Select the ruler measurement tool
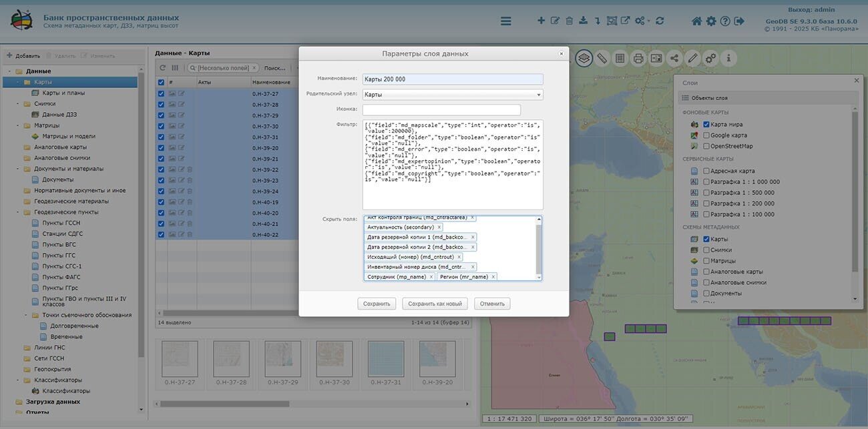 click(602, 59)
